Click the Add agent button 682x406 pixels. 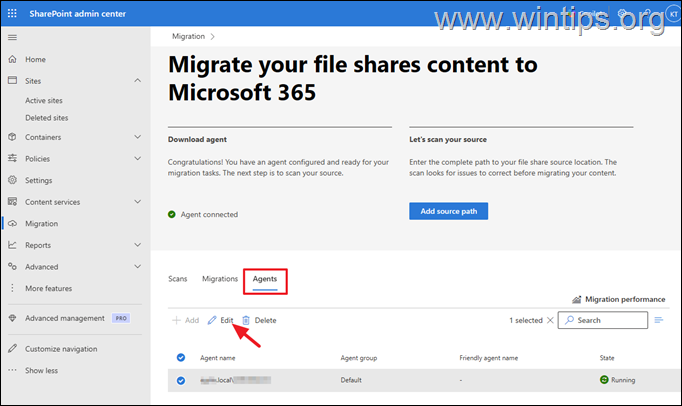point(186,320)
